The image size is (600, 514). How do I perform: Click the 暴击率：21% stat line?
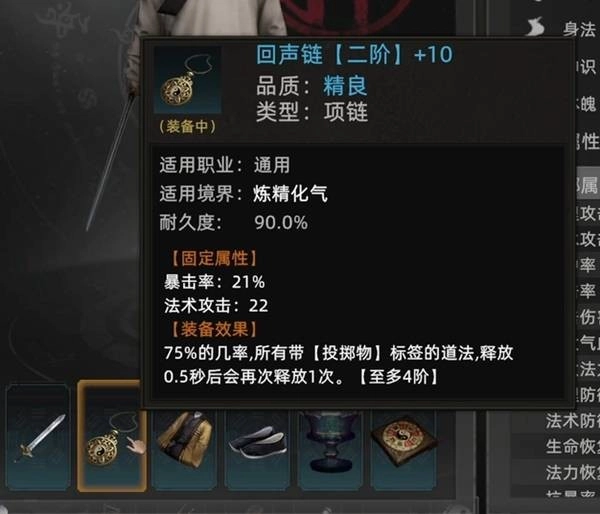point(214,282)
